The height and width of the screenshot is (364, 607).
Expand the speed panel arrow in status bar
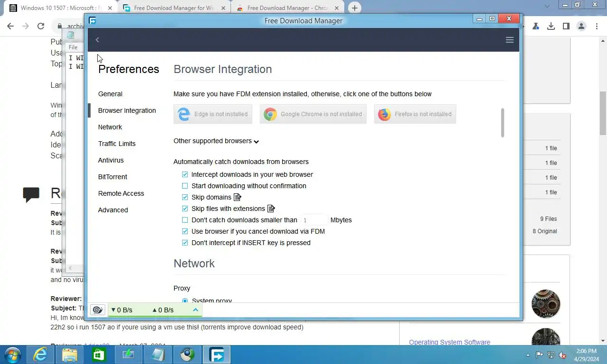pyautogui.click(x=195, y=310)
